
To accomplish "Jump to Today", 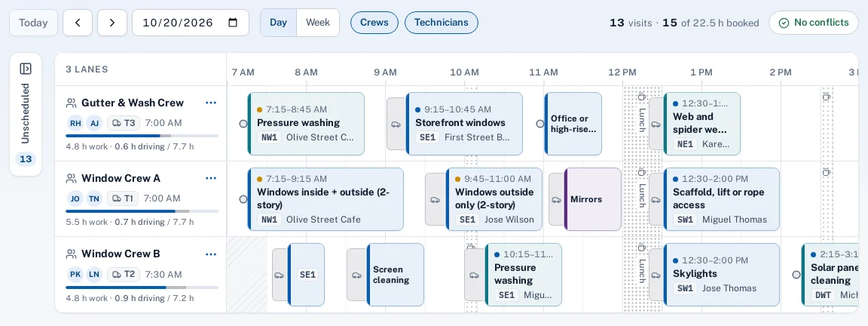I will pyautogui.click(x=33, y=23).
